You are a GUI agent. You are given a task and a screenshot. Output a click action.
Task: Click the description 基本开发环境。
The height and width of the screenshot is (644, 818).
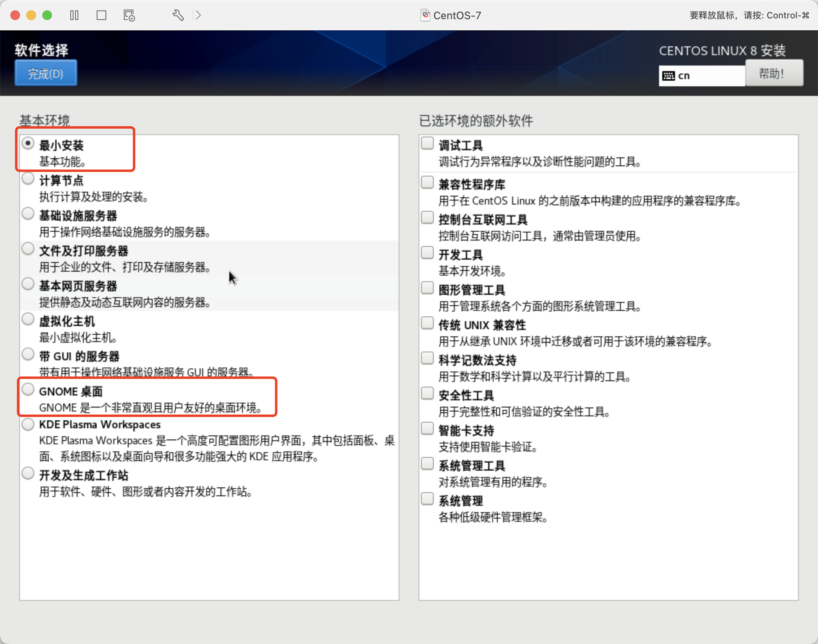coord(473,271)
